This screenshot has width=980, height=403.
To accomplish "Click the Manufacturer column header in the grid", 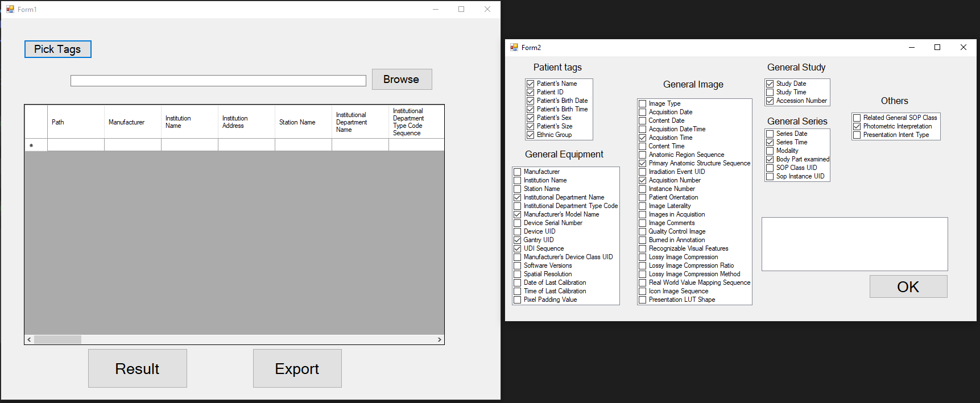I will [x=133, y=122].
